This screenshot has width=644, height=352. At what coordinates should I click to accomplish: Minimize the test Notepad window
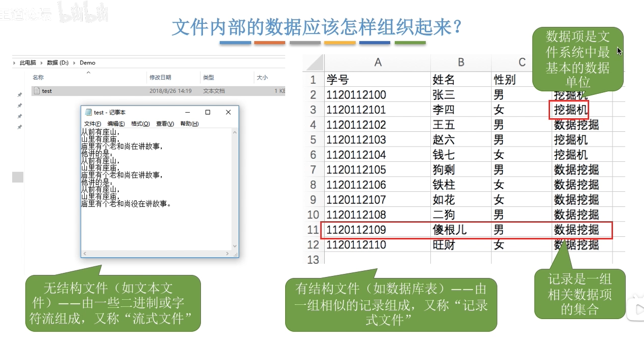[x=188, y=112]
